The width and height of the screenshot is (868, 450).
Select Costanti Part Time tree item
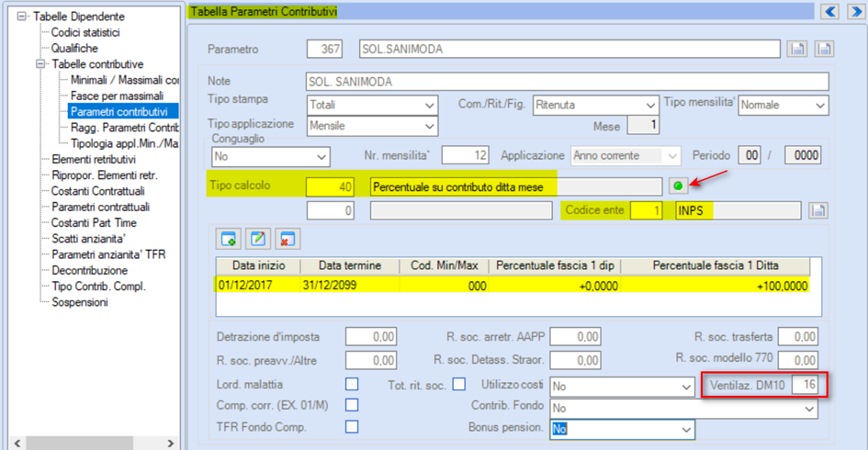[94, 223]
